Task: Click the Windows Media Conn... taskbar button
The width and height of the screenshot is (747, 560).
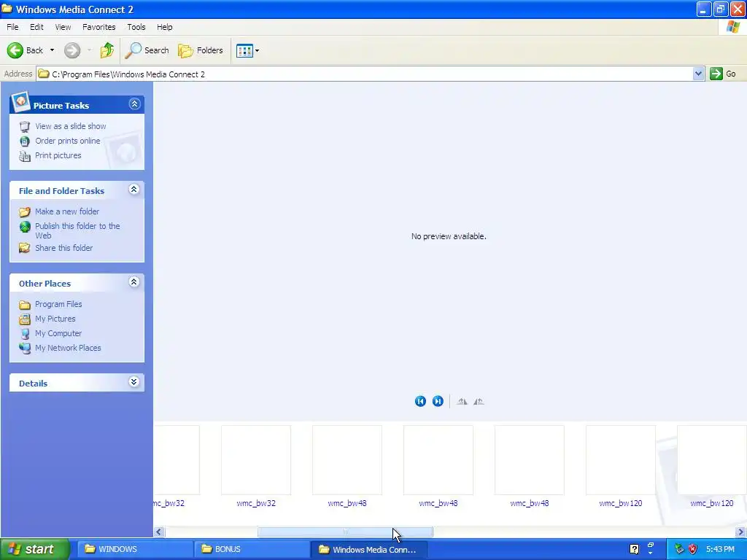Action: pos(368,549)
